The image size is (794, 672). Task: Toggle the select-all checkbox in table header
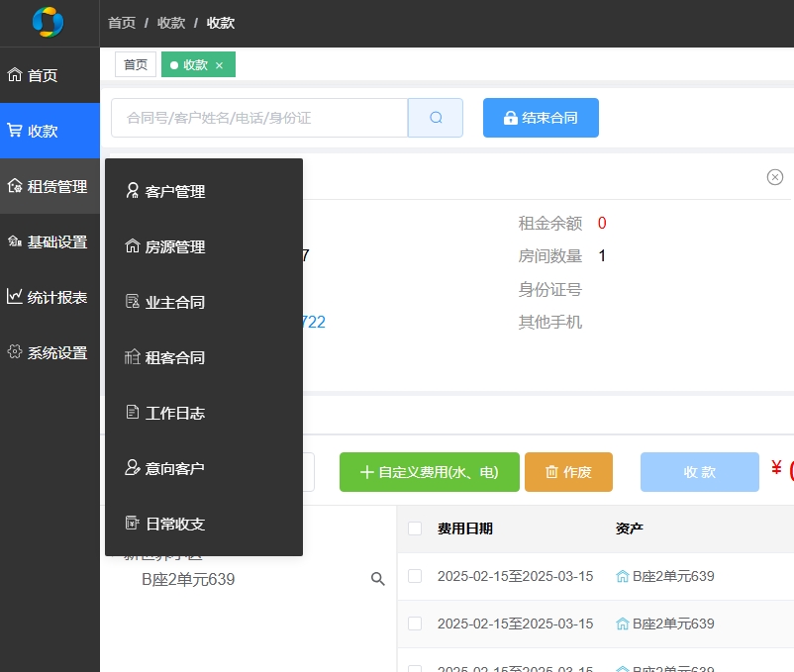[415, 528]
